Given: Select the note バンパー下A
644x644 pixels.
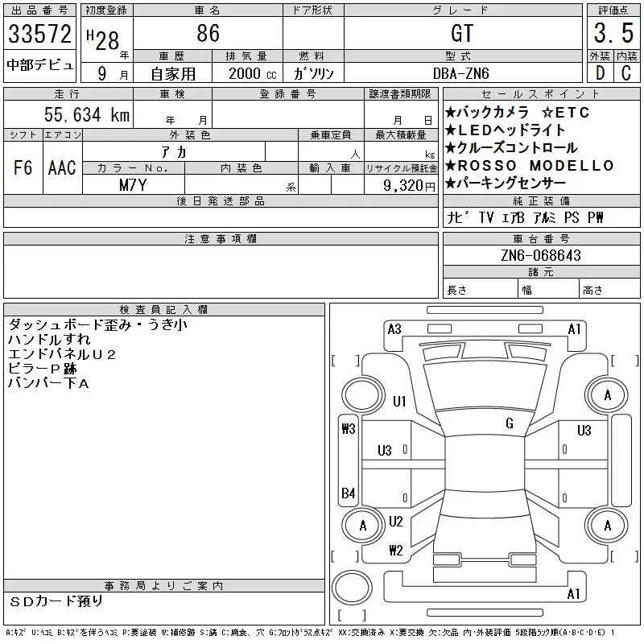Looking at the screenshot, I should (48, 383).
